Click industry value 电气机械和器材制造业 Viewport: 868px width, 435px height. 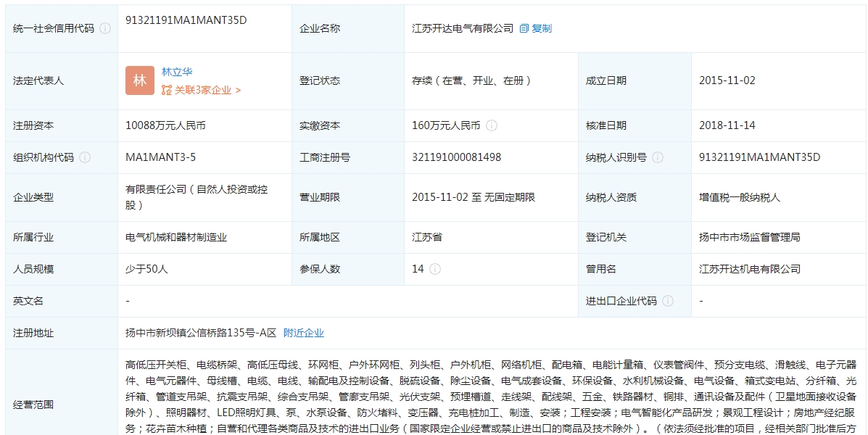click(176, 237)
